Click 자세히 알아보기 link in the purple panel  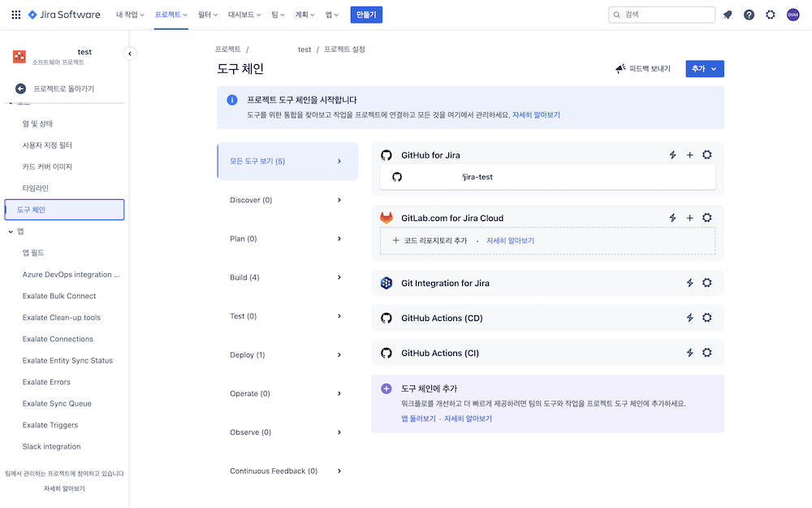tap(469, 419)
